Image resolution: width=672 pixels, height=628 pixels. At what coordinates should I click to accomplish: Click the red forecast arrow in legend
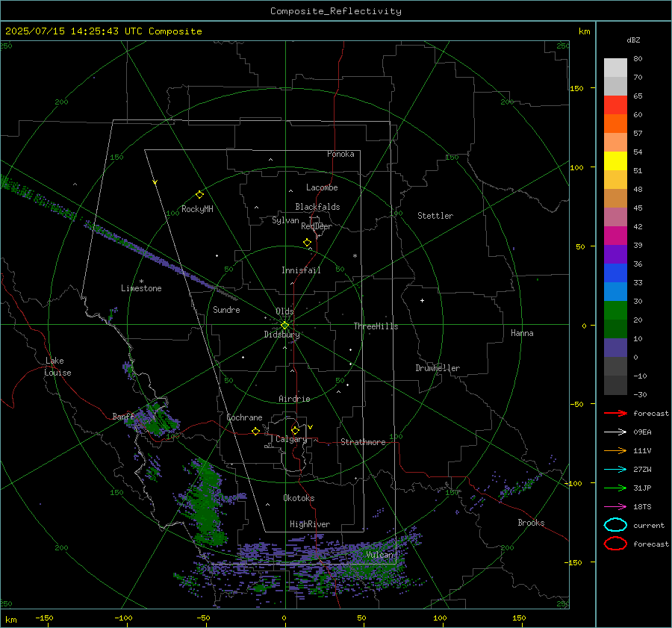point(615,413)
